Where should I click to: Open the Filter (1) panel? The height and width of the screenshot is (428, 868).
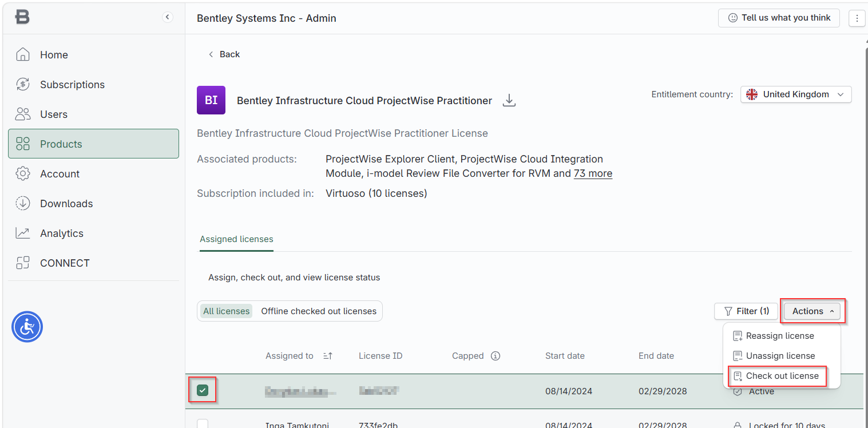[x=746, y=311]
